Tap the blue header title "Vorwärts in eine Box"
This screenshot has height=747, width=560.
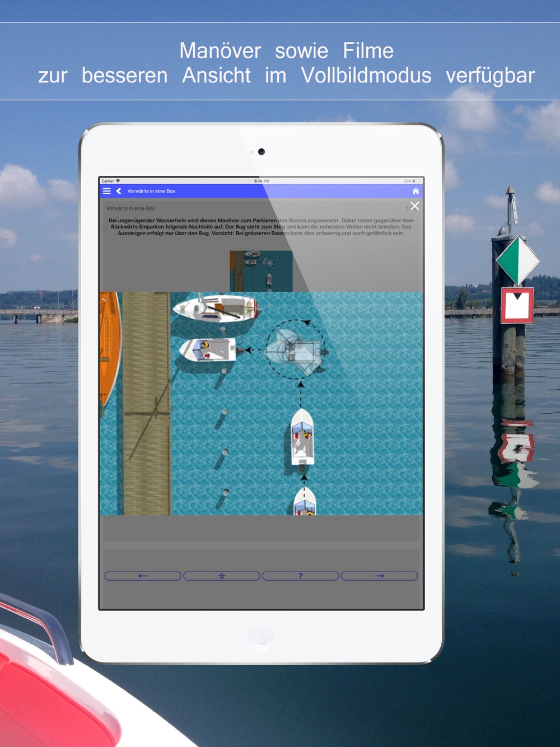[x=151, y=191]
